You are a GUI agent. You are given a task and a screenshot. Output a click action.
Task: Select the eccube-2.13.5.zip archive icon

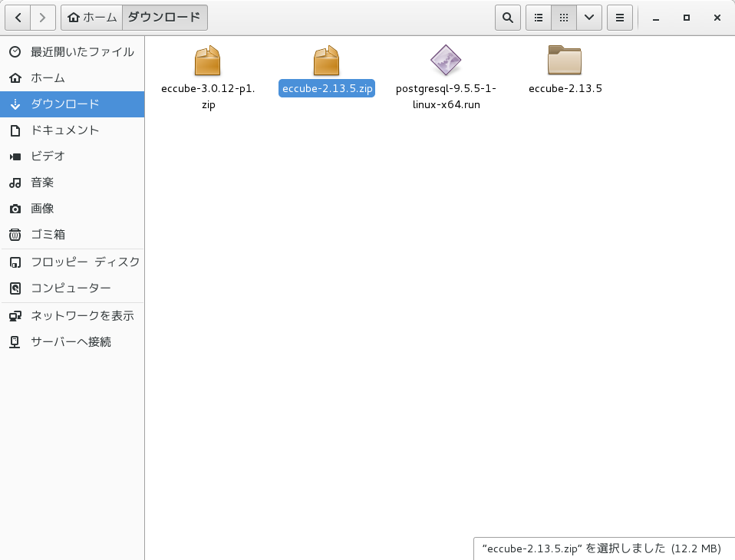(x=326, y=60)
